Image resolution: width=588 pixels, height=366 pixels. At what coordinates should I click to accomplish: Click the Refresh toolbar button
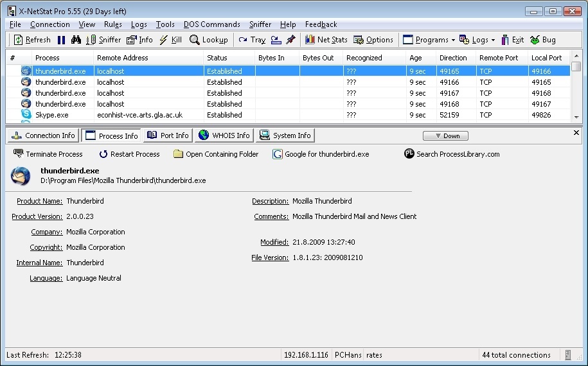point(32,40)
